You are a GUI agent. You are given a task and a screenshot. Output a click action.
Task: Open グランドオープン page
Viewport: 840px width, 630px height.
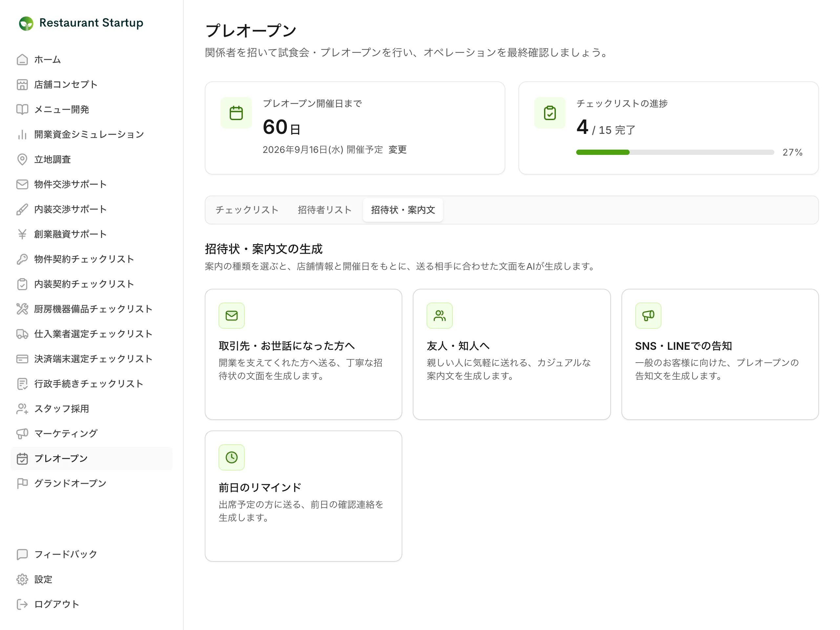click(92, 483)
